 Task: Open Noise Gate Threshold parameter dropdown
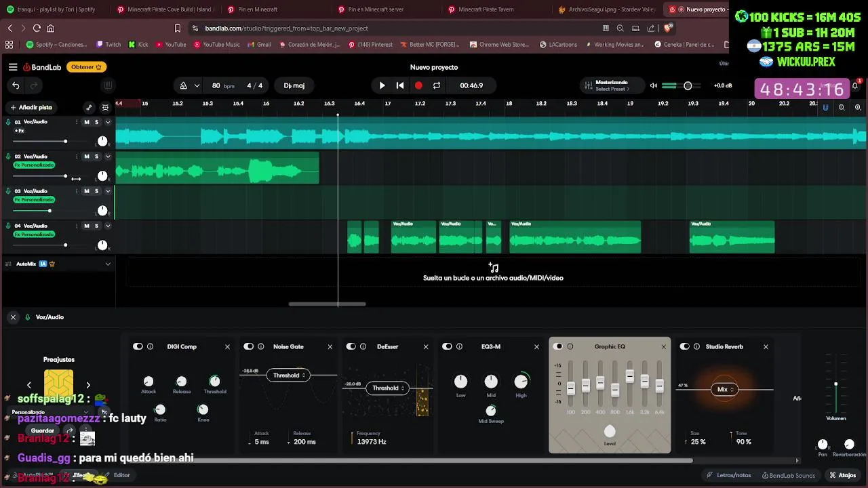pos(288,375)
